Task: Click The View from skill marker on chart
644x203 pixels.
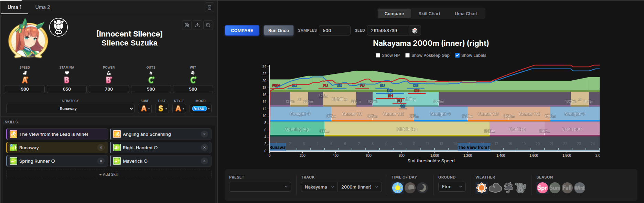Action: 474,148
